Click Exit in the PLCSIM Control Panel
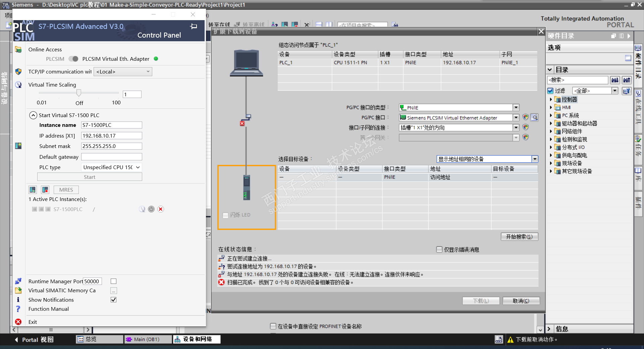Screen dimensions: 644x349 coord(33,322)
